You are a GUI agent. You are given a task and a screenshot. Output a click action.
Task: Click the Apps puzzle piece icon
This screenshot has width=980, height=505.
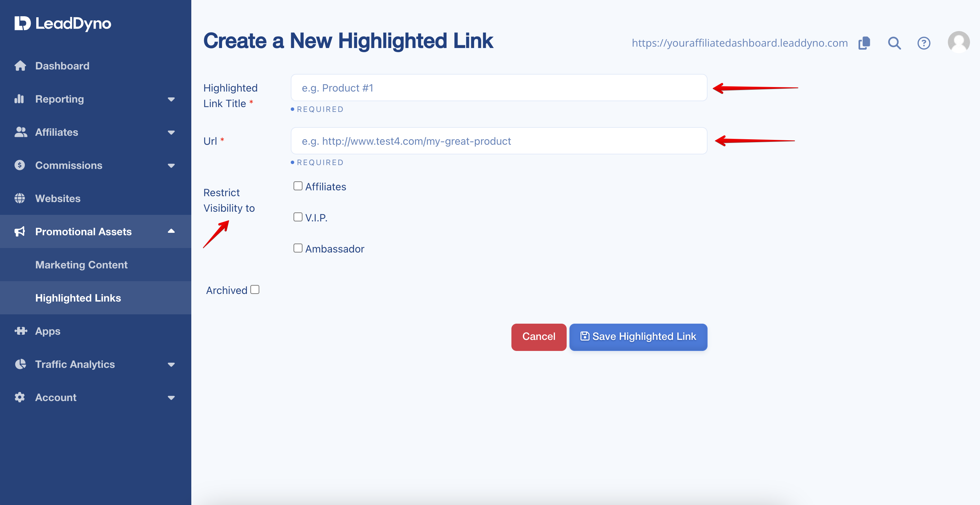[x=20, y=331]
